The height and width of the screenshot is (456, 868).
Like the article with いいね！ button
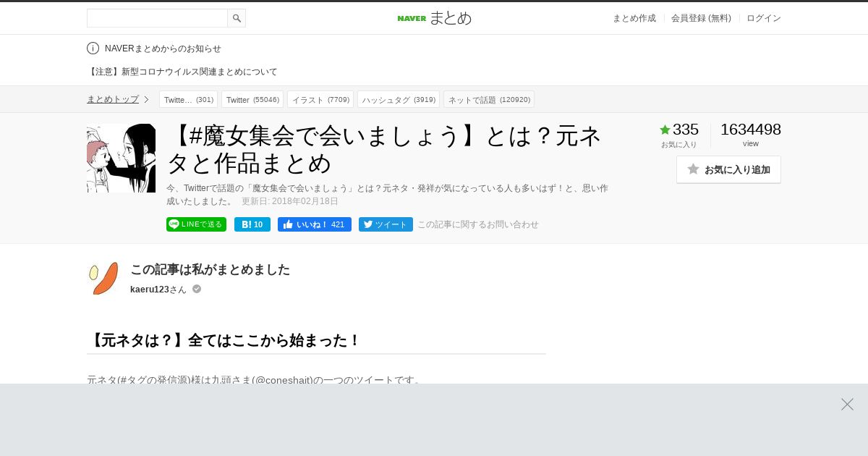click(315, 224)
